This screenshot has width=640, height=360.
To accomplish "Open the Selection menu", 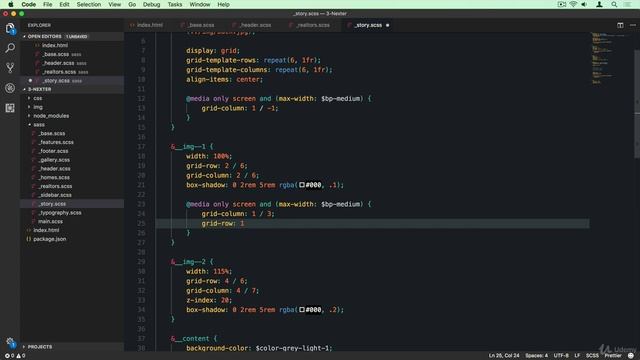I will coord(89,4).
